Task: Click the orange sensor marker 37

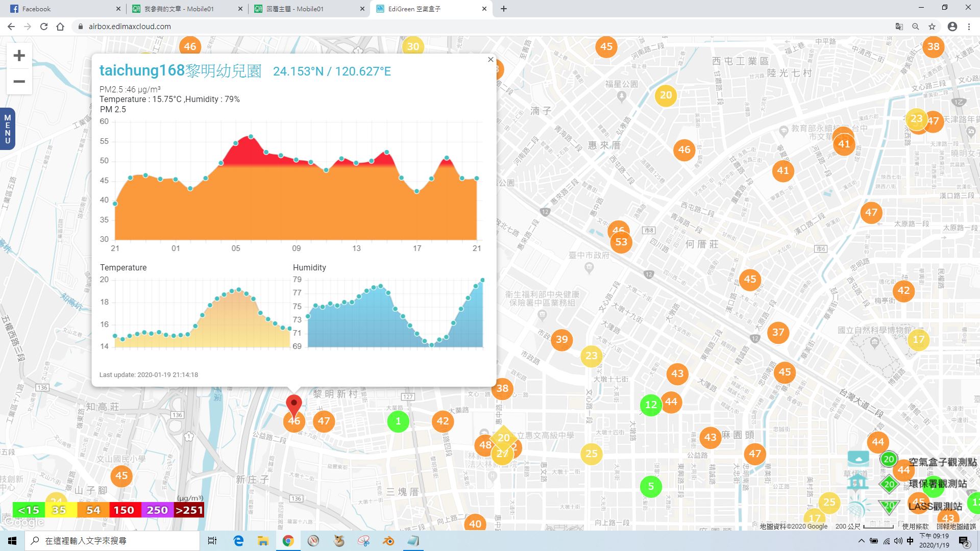Action: (778, 333)
